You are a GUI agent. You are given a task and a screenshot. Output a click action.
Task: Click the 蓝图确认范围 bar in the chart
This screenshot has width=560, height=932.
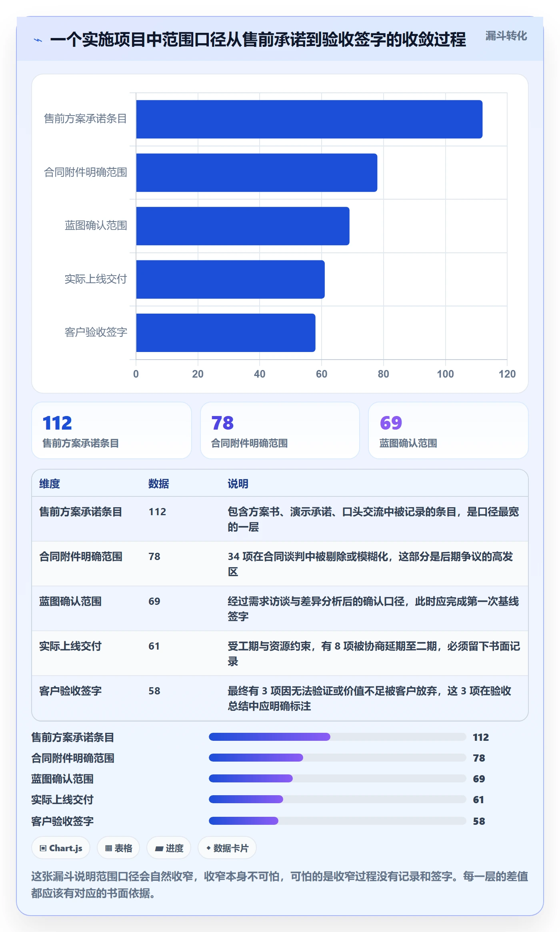click(x=243, y=226)
